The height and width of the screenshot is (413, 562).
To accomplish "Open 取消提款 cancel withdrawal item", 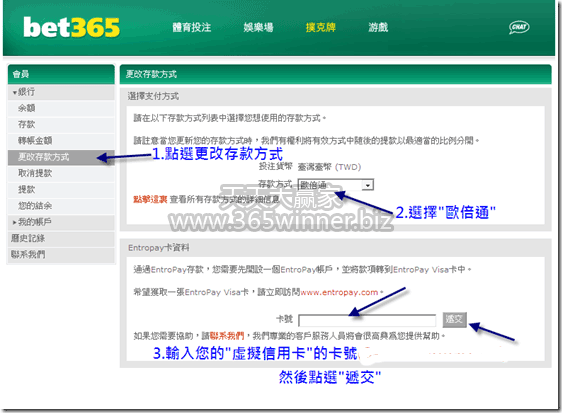I will pyautogui.click(x=61, y=174).
